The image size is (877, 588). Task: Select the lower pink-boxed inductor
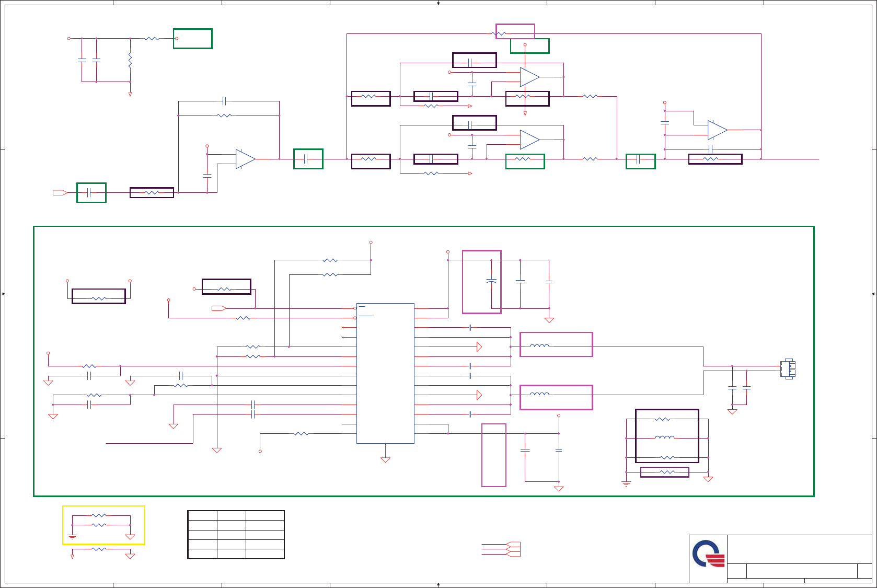(539, 394)
